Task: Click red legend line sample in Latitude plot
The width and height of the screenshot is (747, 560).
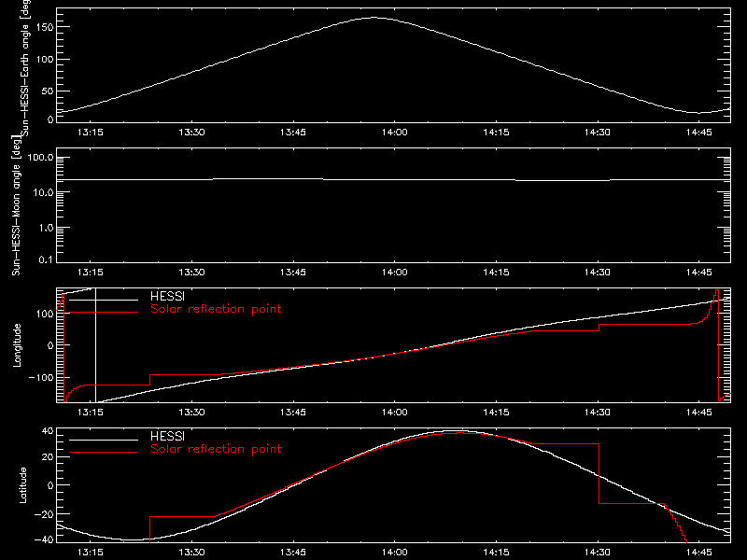Action: tap(104, 453)
